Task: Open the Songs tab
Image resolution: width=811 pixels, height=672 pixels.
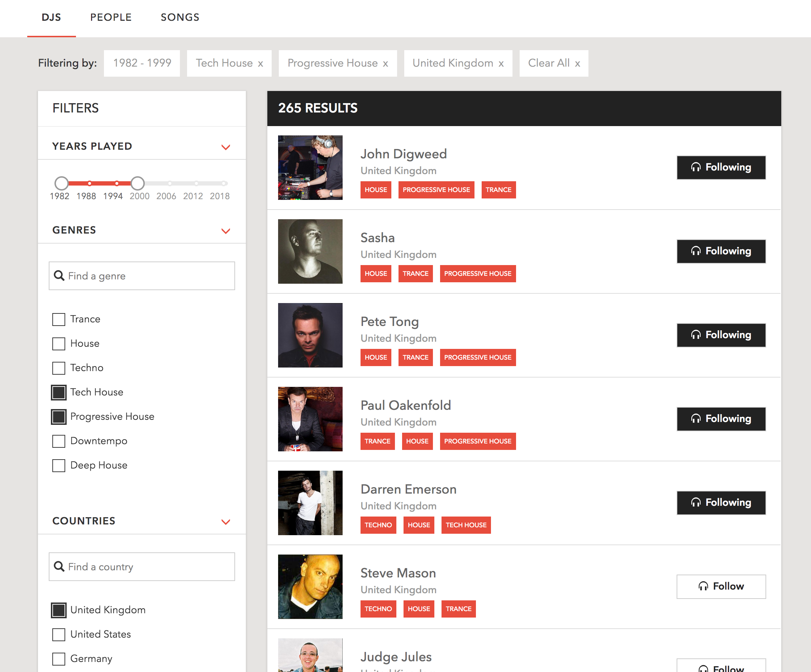Action: [180, 17]
